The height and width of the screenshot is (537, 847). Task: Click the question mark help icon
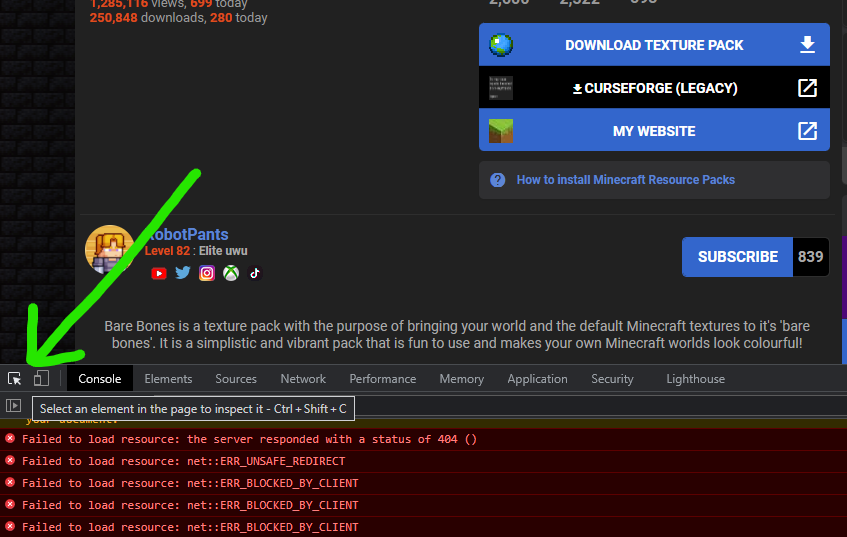point(498,180)
